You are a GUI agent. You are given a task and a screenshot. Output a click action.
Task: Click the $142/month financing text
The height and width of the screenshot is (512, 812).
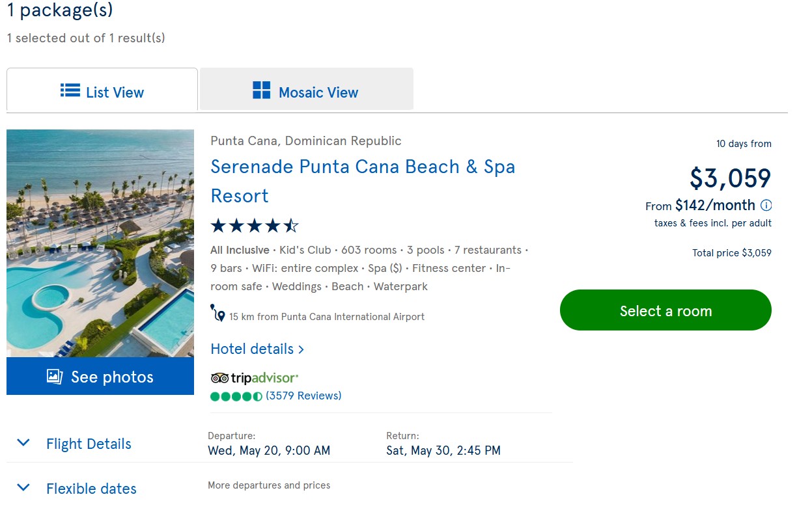[x=715, y=206]
